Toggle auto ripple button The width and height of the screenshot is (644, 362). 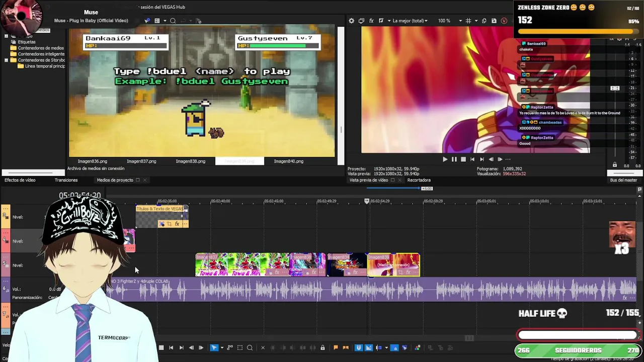tap(378, 347)
